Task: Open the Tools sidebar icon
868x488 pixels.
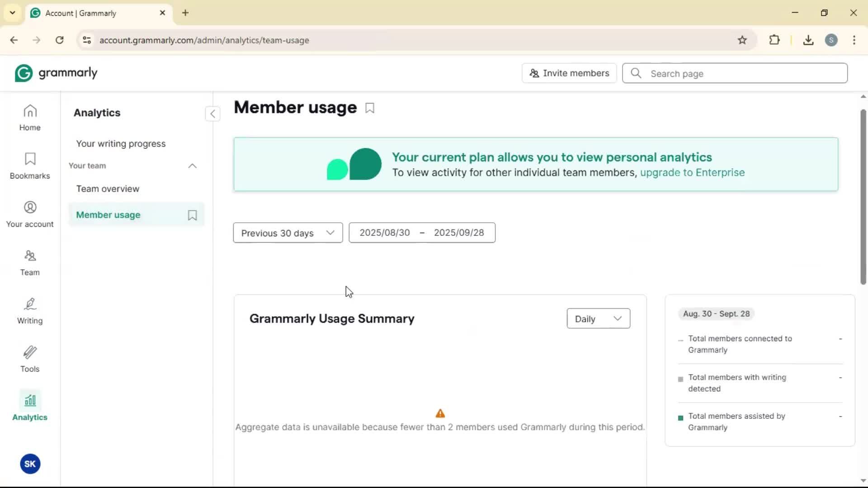Action: 30,360
